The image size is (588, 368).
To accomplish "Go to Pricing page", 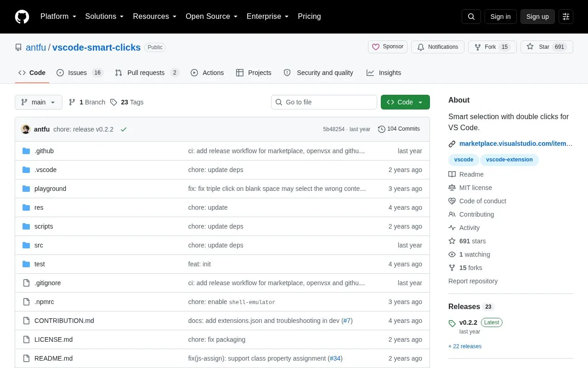I will 309,17.
